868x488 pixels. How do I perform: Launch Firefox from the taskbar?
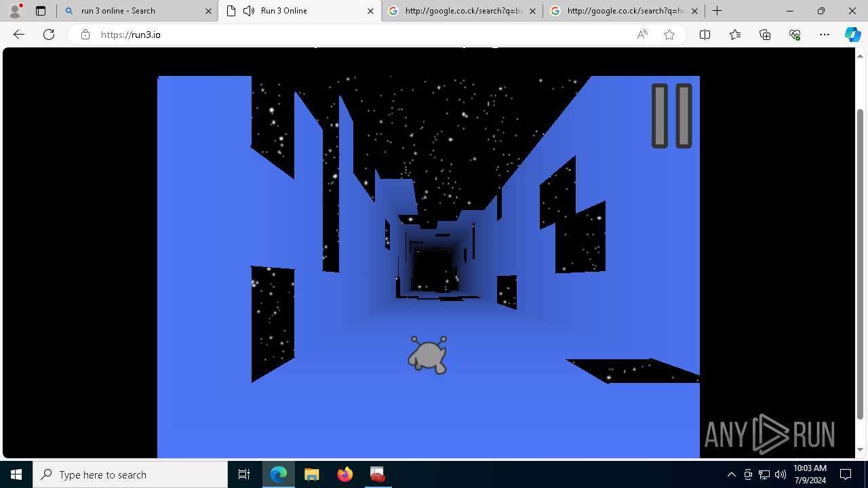(x=344, y=474)
